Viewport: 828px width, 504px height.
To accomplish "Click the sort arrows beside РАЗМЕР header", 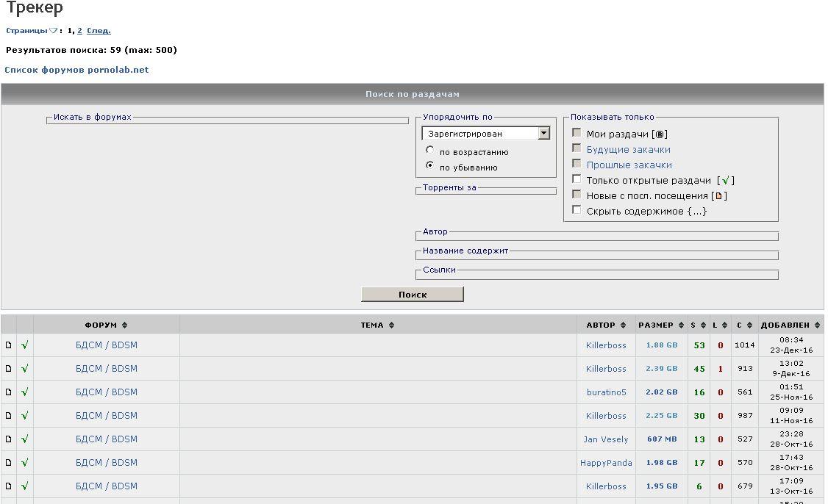I will tap(681, 325).
